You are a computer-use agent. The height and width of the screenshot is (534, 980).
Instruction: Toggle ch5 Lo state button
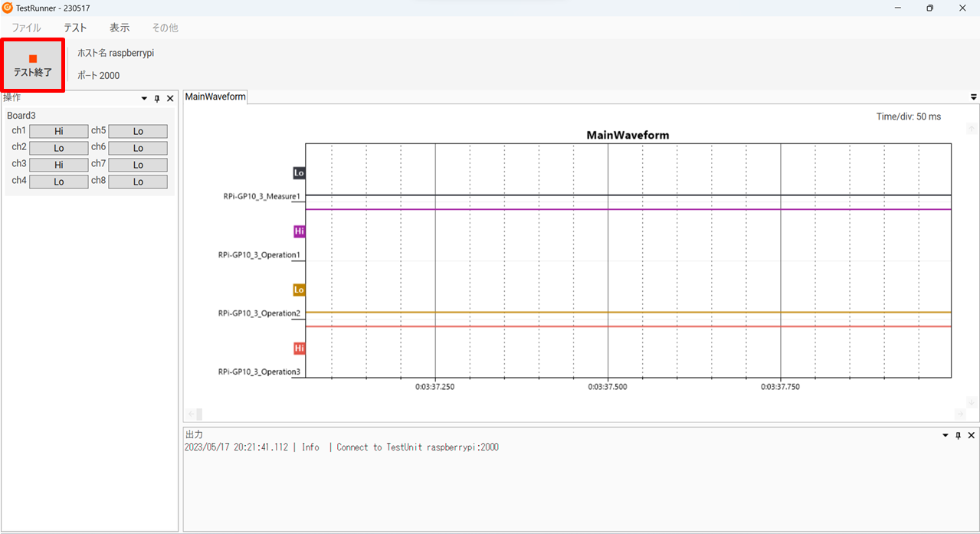[x=138, y=131]
